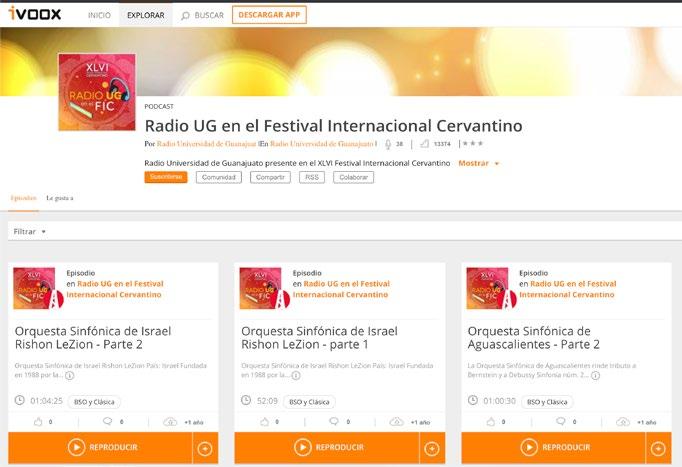Screen dimensions: 682x467
Task: Click download cloud icon on Aguascalientes card
Action: pyautogui.click(x=623, y=422)
